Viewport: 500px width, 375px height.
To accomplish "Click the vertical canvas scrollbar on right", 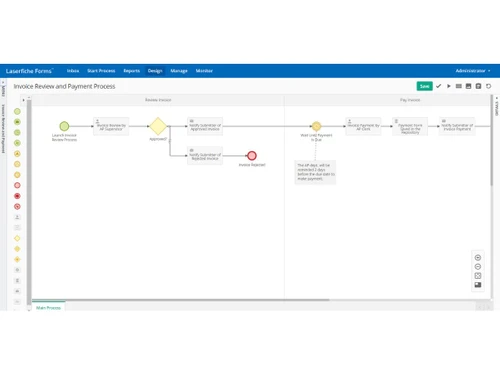I will point(491,140).
